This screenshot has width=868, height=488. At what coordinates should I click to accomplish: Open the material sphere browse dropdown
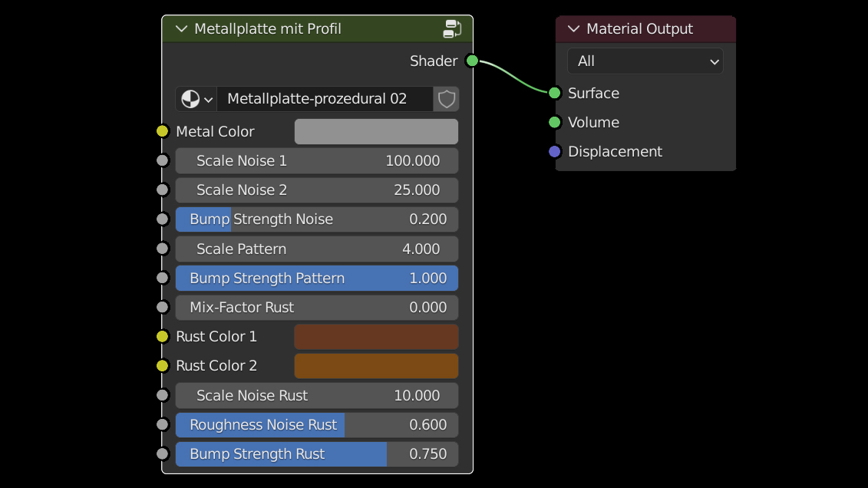(196, 99)
